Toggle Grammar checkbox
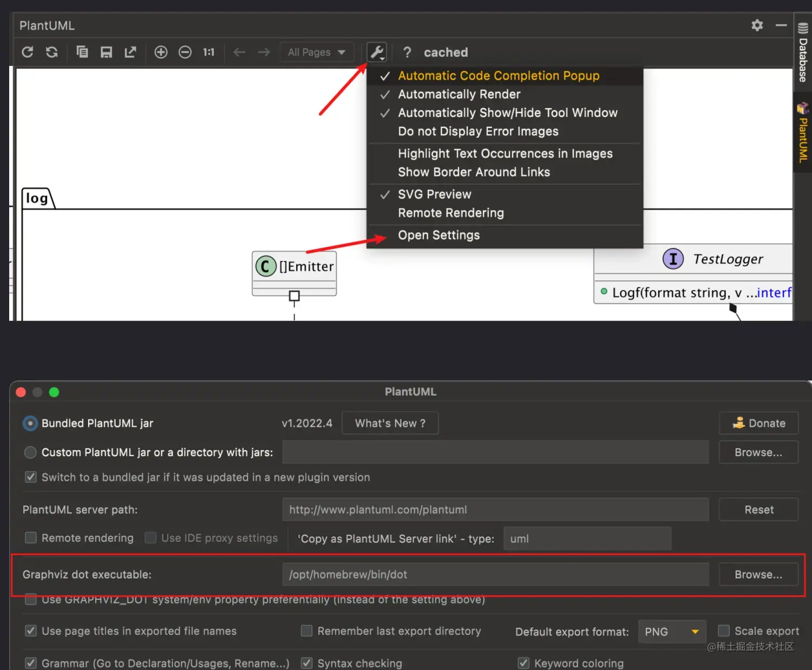This screenshot has height=670, width=812. [31, 663]
